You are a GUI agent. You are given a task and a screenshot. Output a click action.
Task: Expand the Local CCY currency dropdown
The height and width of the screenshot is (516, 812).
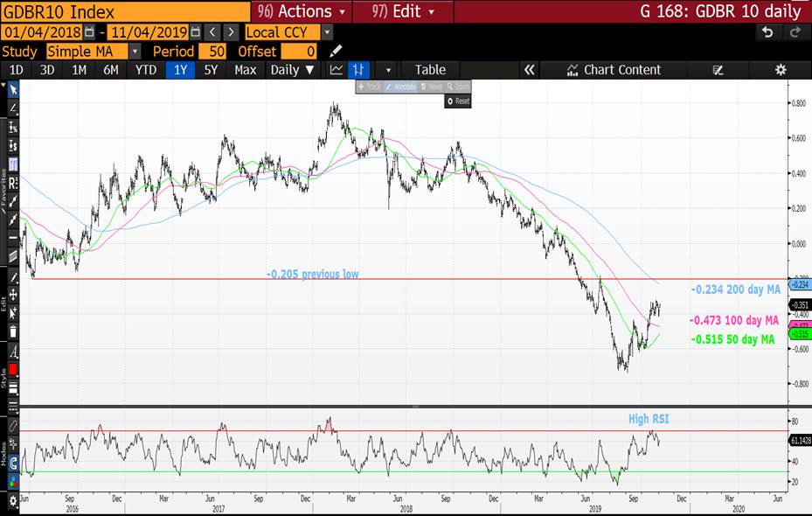click(x=327, y=32)
